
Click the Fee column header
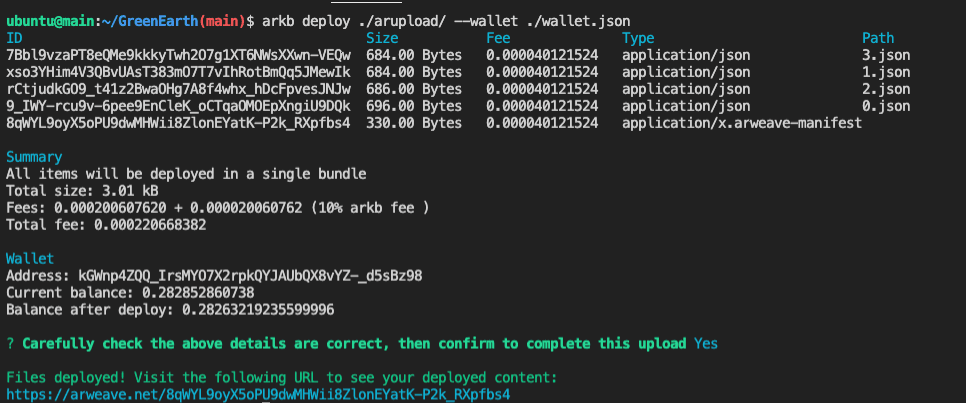498,38
